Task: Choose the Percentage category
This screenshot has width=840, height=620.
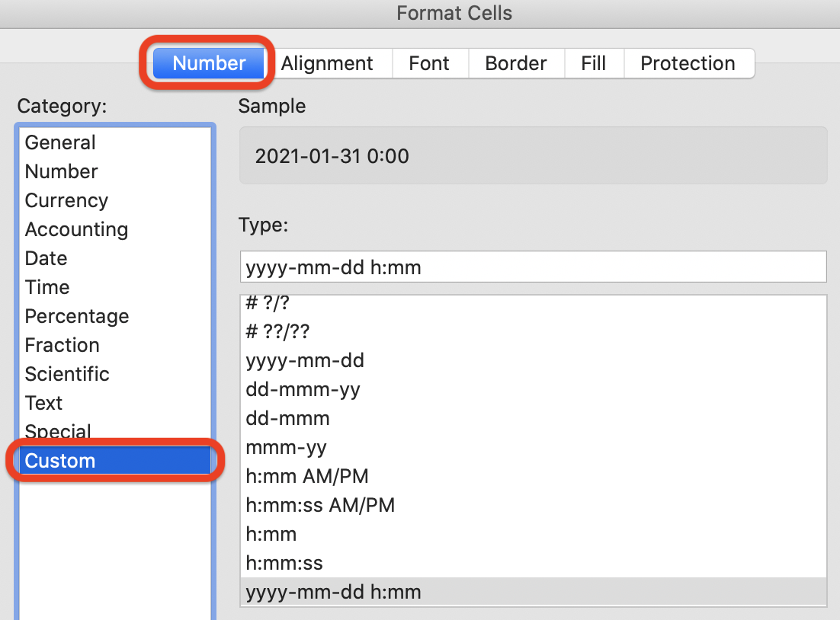Action: tap(76, 316)
